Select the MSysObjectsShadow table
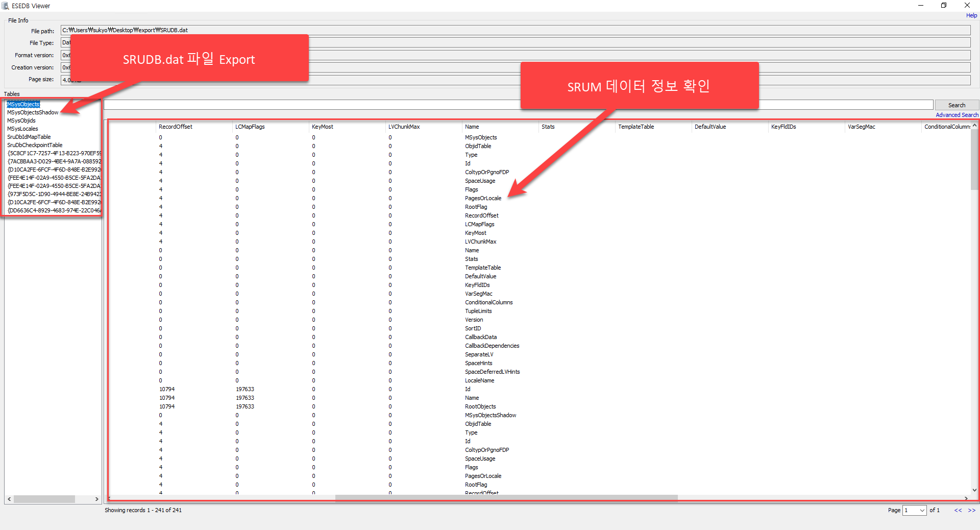Image resolution: width=980 pixels, height=530 pixels. click(33, 112)
